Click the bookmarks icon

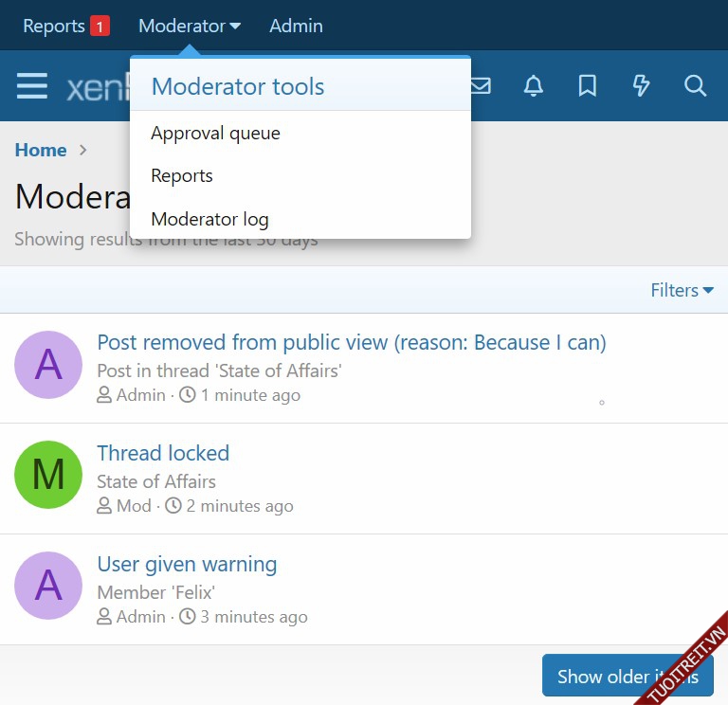588,86
